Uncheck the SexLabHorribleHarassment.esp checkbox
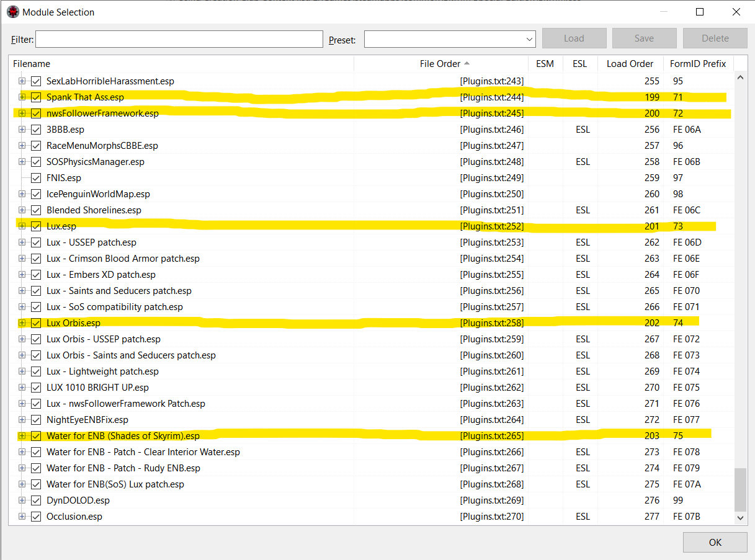The width and height of the screenshot is (755, 560). (36, 81)
